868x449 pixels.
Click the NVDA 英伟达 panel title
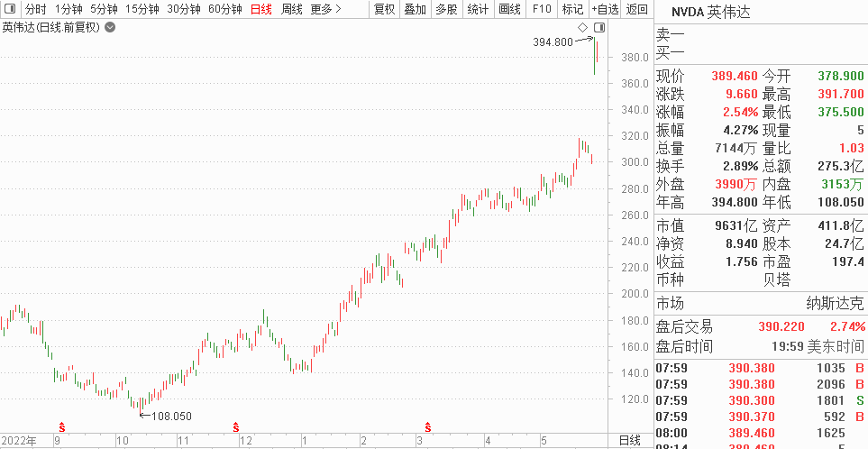711,12
